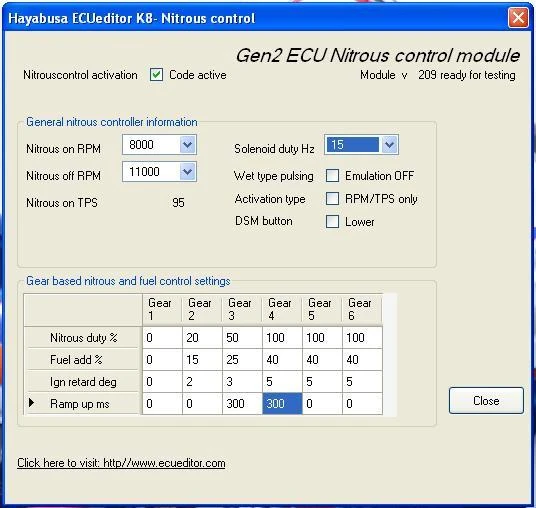
Task: Select the Ign retard deg row header
Action: point(83,382)
